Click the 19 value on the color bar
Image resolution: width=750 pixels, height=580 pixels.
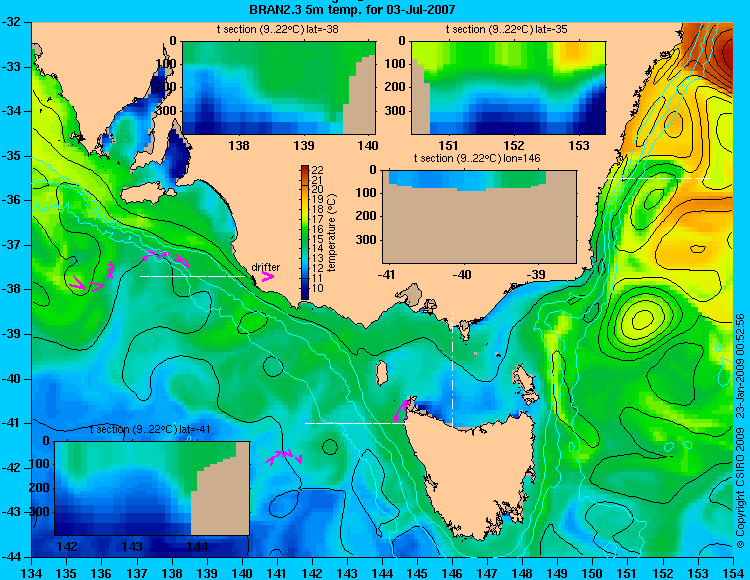coord(318,199)
